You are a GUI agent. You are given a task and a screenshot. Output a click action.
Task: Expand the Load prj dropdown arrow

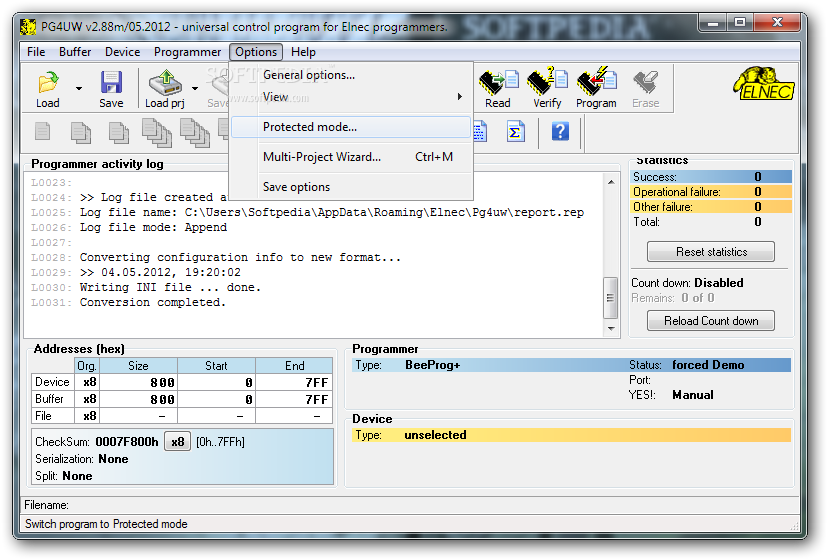[195, 89]
